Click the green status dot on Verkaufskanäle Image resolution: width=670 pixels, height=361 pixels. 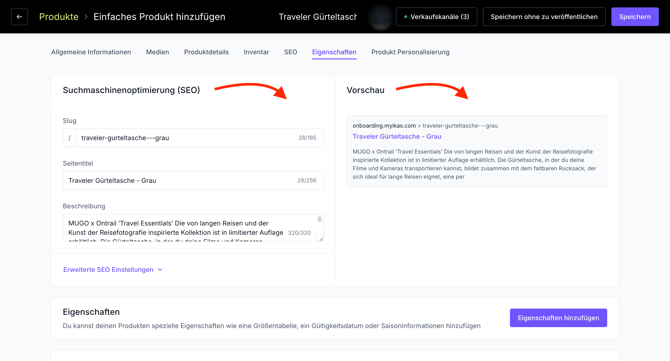405,17
